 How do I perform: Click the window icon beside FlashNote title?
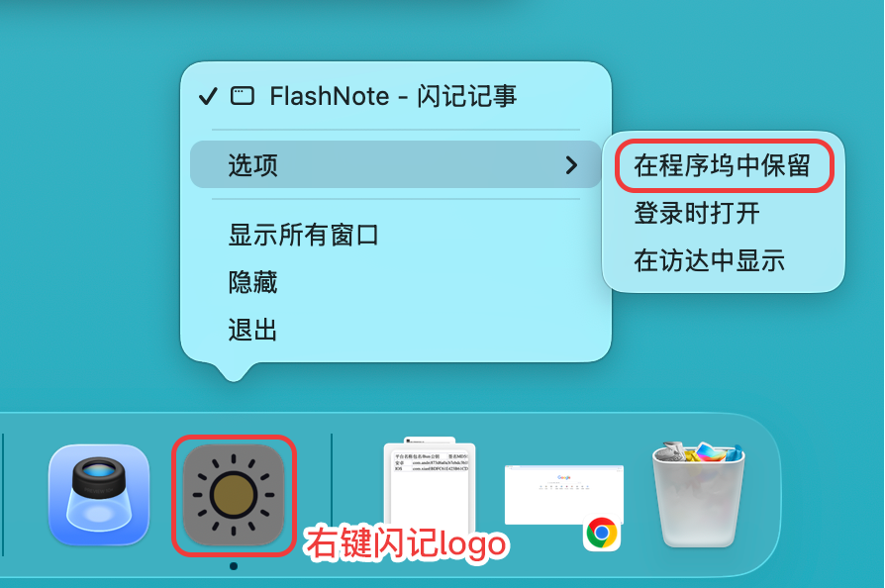[x=243, y=96]
